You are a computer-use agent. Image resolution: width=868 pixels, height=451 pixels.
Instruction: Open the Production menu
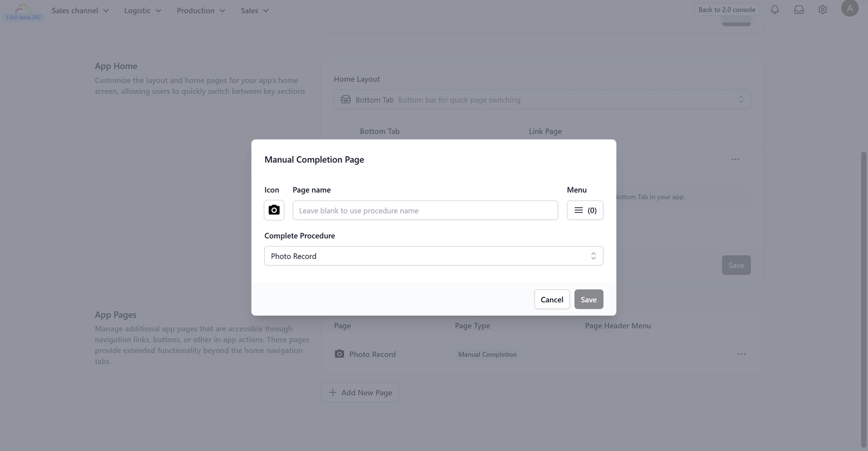(x=200, y=10)
